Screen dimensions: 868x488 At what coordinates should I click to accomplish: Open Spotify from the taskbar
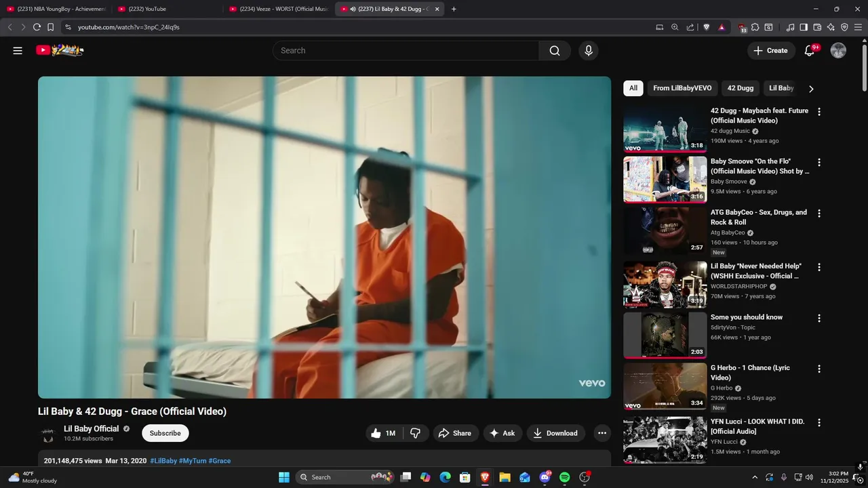[x=565, y=477]
